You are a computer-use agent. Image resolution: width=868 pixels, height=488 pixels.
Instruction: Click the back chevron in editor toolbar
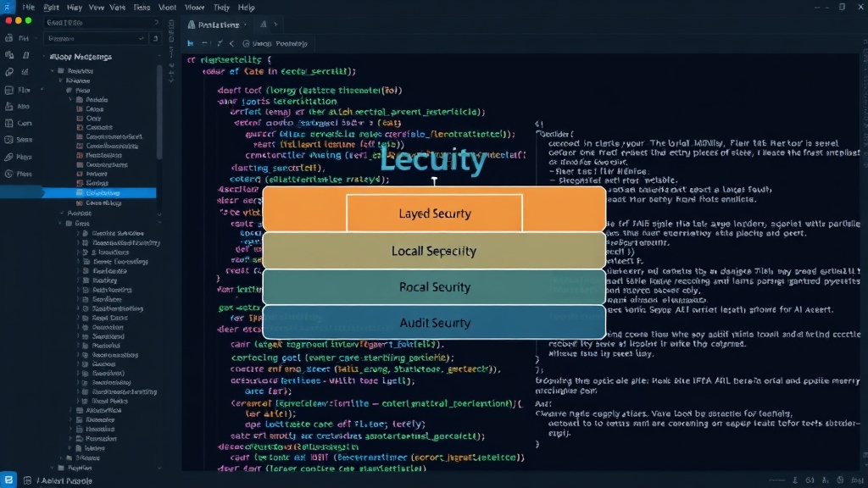coord(232,43)
